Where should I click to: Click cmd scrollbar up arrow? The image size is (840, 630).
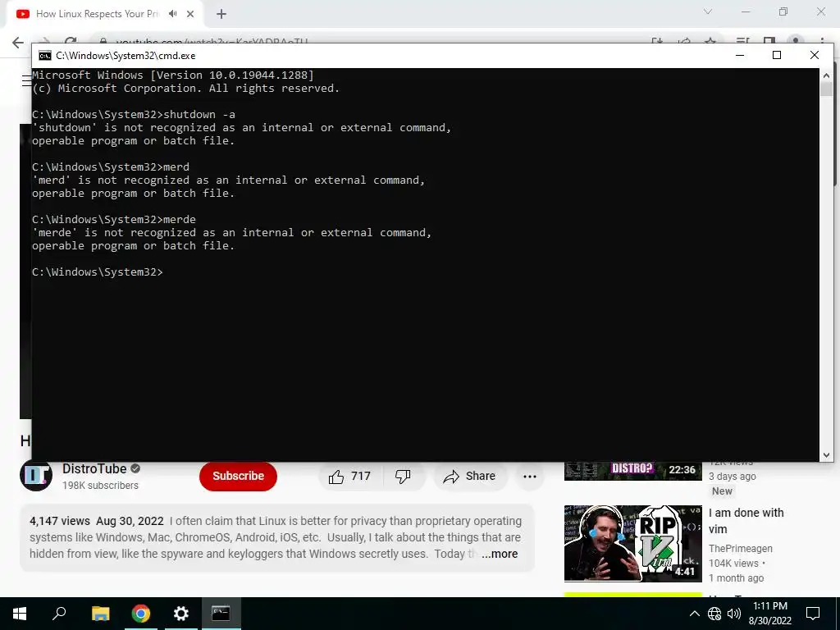pos(826,75)
